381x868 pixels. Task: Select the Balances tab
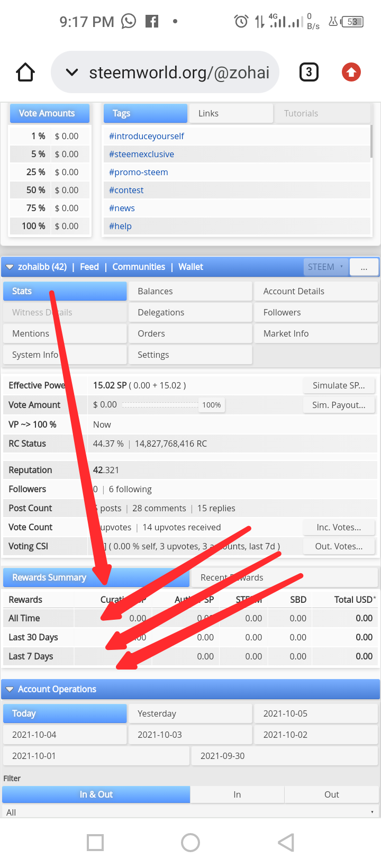(x=190, y=291)
